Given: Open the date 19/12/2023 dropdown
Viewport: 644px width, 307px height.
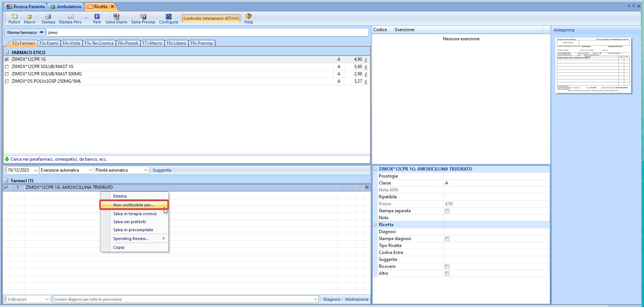Looking at the screenshot, I should [36, 170].
